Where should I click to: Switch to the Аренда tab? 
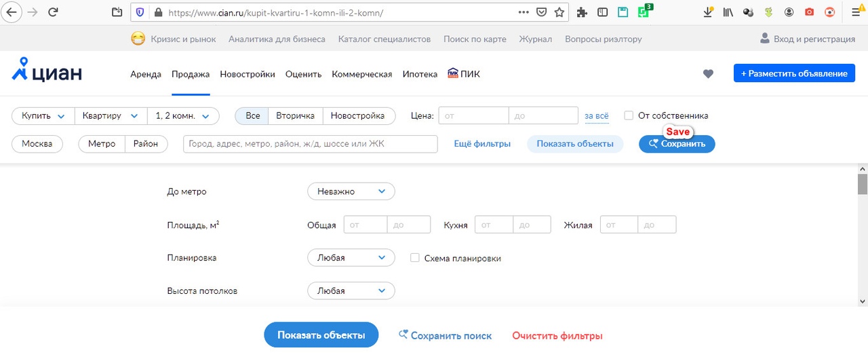[146, 75]
